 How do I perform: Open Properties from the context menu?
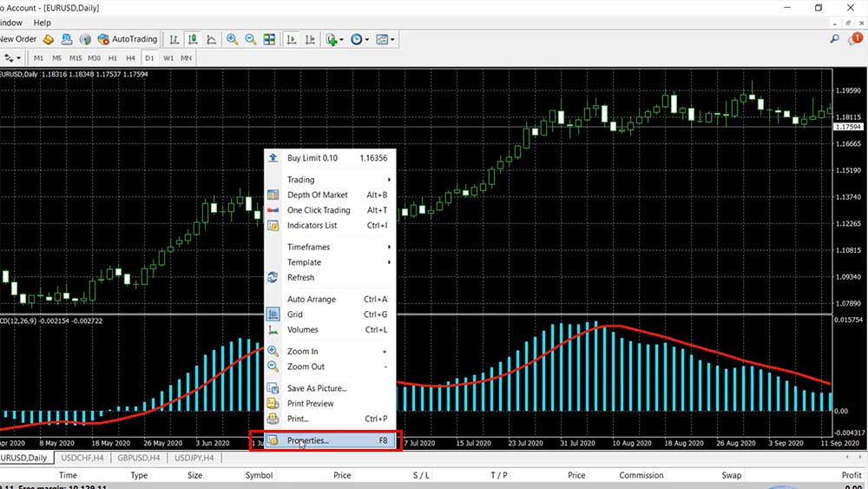coord(308,441)
